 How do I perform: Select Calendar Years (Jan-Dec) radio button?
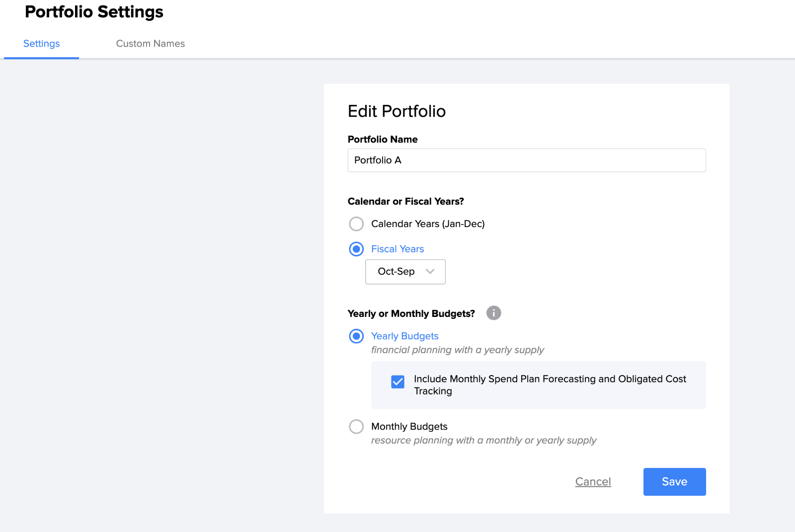coord(356,224)
